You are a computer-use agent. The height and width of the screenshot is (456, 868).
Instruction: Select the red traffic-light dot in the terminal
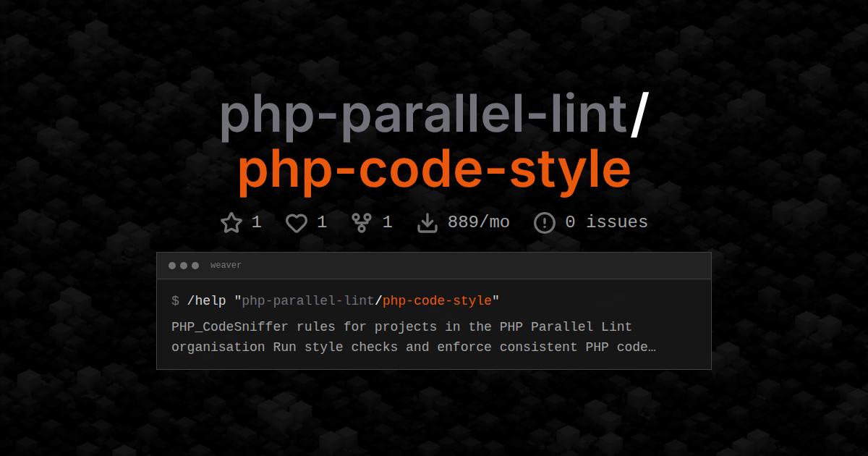(174, 265)
